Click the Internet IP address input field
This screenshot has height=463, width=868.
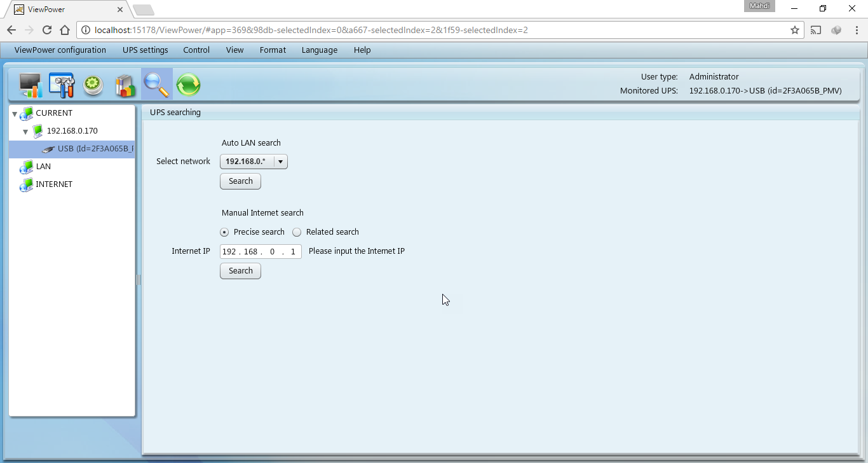[261, 252]
